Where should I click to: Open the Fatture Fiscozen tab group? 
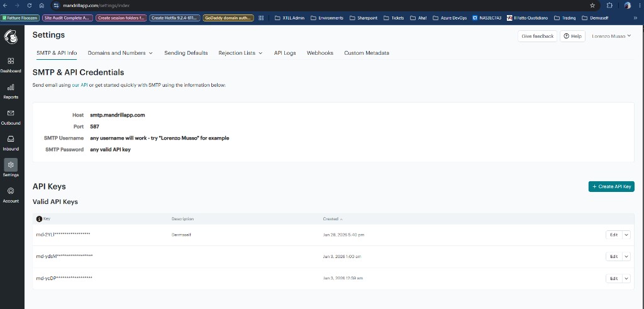[x=20, y=18]
